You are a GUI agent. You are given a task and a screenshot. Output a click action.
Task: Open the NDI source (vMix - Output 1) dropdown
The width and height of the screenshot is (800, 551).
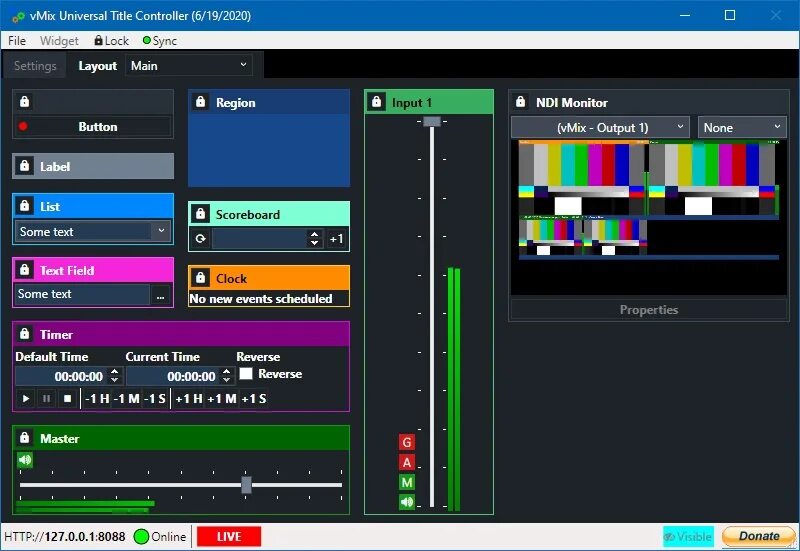(x=601, y=128)
